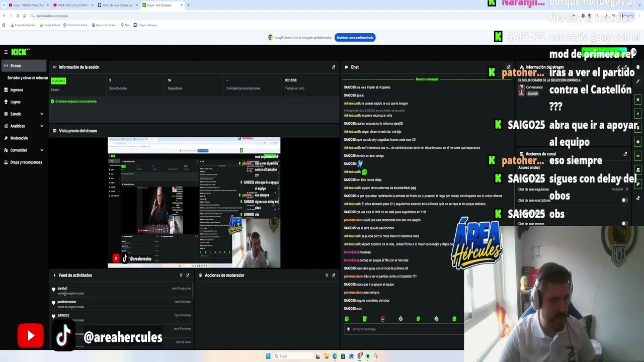The height and width of the screenshot is (362, 644).
Task: Select danihcf in the activity feed
Action: click(x=62, y=289)
